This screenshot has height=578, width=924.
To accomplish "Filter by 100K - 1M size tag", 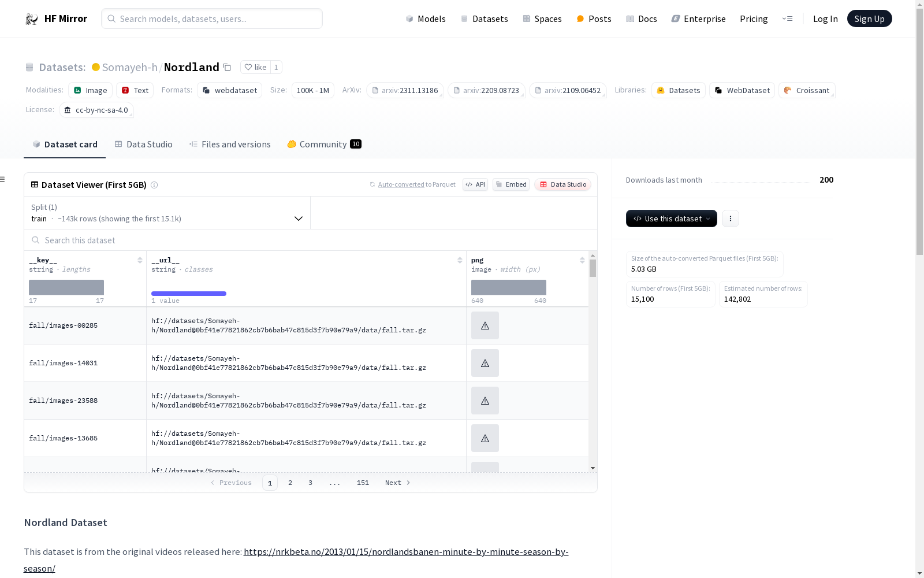I will coord(313,90).
